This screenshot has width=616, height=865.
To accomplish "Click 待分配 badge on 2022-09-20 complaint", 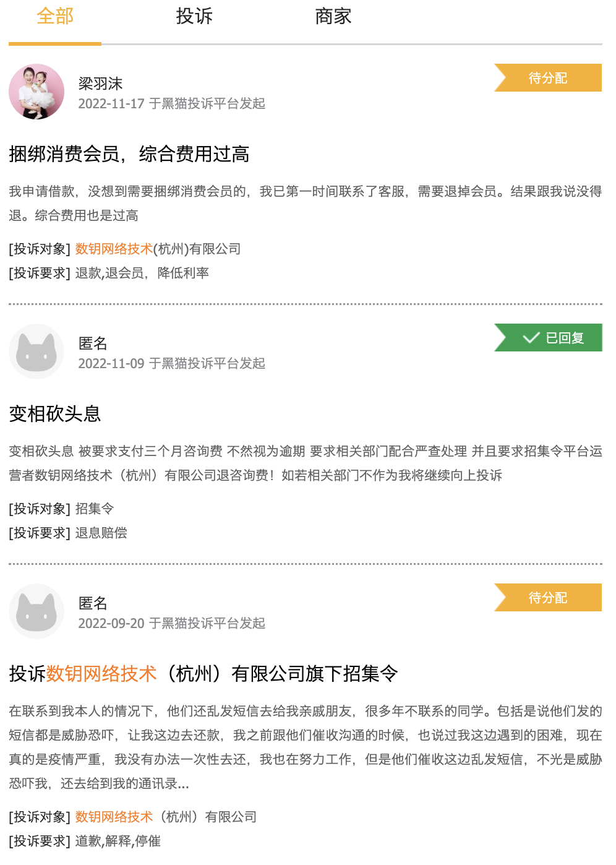I will click(x=548, y=598).
